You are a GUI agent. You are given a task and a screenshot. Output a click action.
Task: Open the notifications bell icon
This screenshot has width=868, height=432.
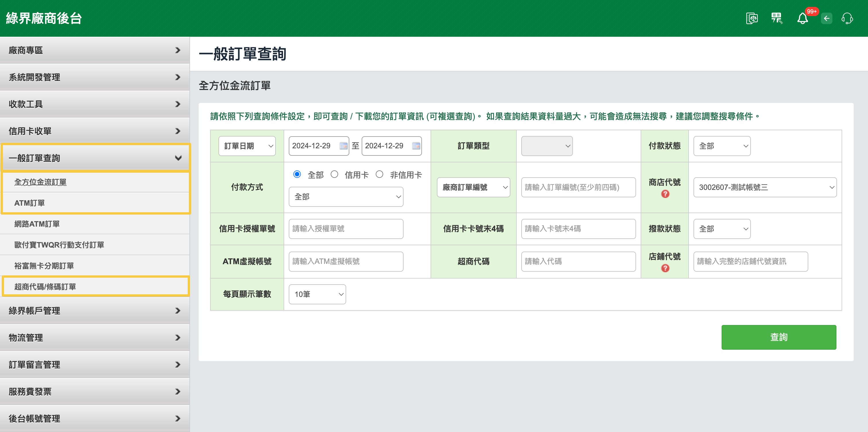tap(802, 18)
